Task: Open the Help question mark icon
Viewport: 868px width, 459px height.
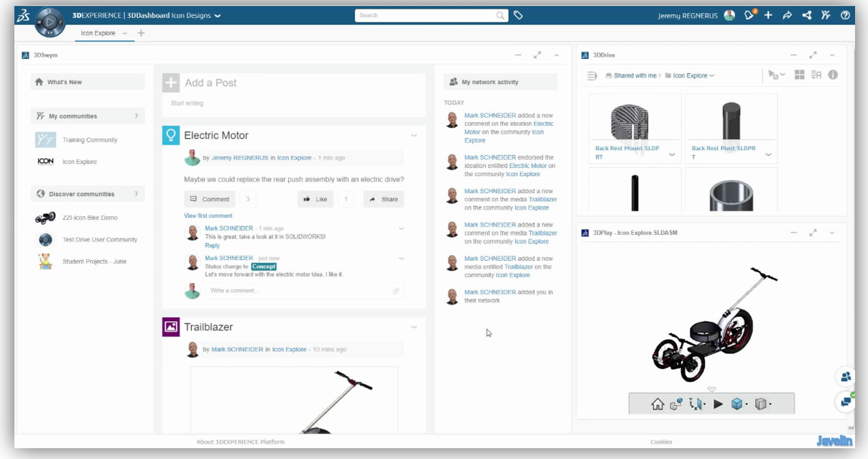Action: point(846,15)
